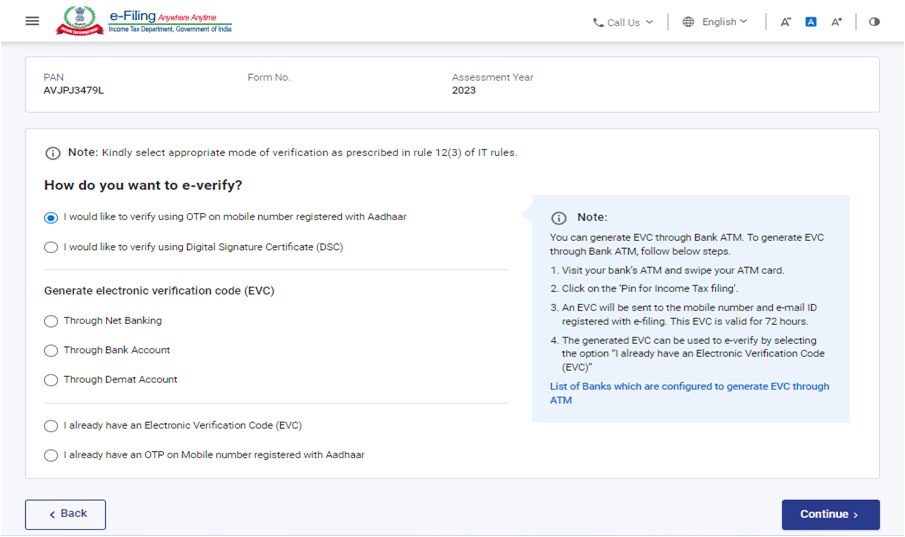This screenshot has height=537, width=905.
Task: Select verify using OTP on Aadhaar mobile number
Action: 51,217
